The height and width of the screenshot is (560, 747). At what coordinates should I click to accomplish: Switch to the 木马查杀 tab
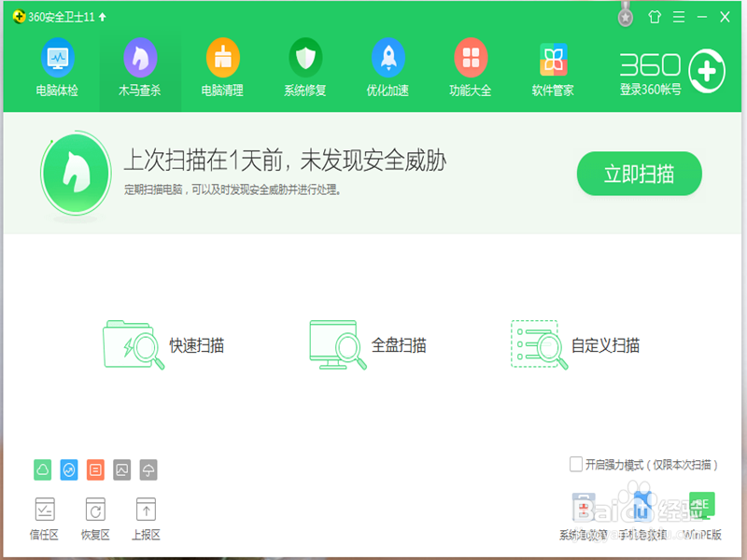[140, 67]
